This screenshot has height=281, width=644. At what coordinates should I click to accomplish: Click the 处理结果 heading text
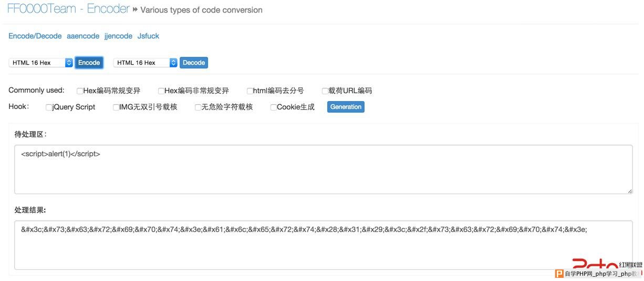(30, 210)
